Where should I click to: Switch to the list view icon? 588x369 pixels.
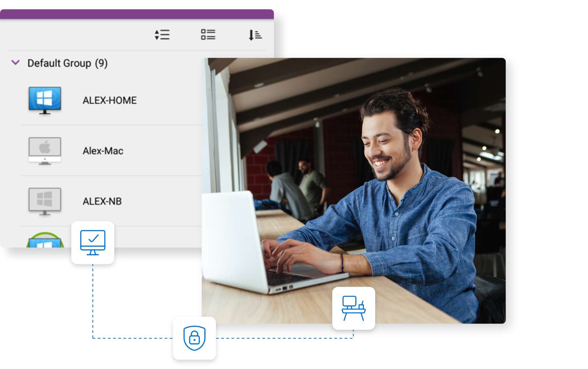coord(208,35)
